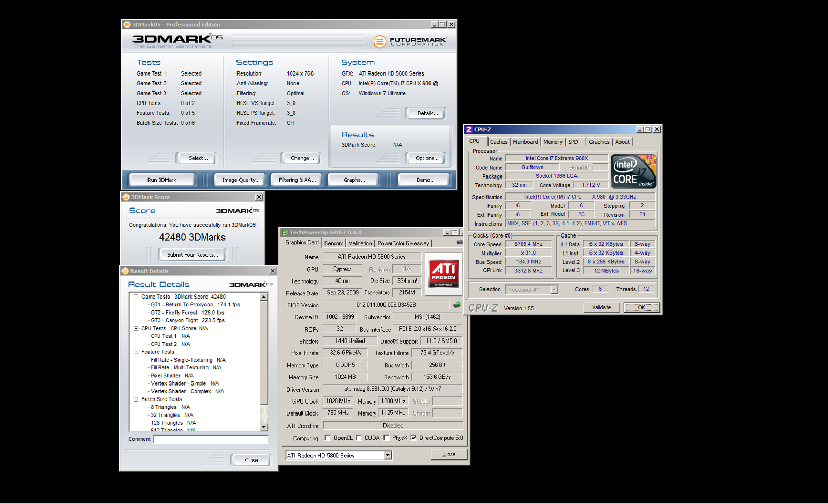This screenshot has height=504, width=828.
Task: Enable the OpenCL checkbox
Action: pyautogui.click(x=328, y=438)
